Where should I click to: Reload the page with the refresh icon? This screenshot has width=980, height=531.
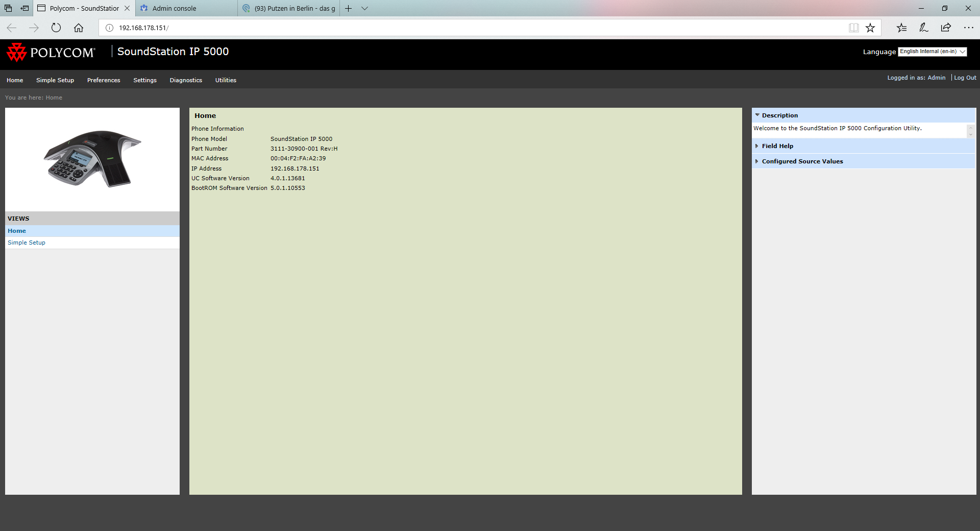tap(56, 28)
